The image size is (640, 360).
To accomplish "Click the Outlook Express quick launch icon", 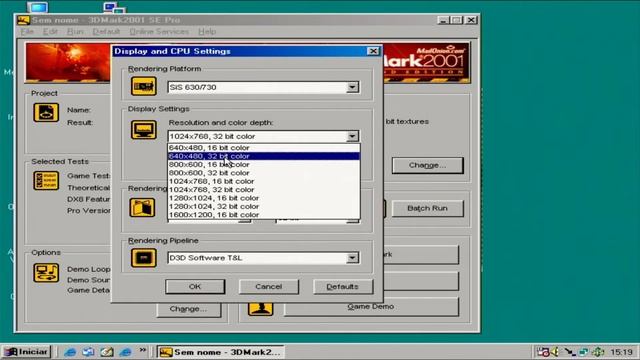I will click(x=88, y=352).
